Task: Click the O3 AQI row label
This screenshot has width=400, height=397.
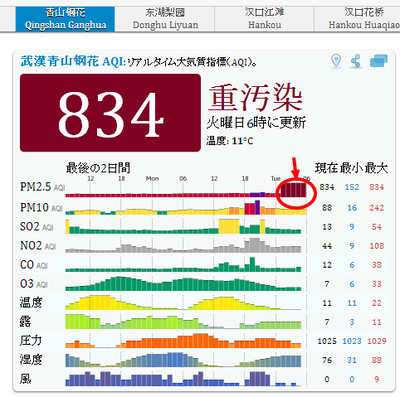Action: tap(34, 284)
